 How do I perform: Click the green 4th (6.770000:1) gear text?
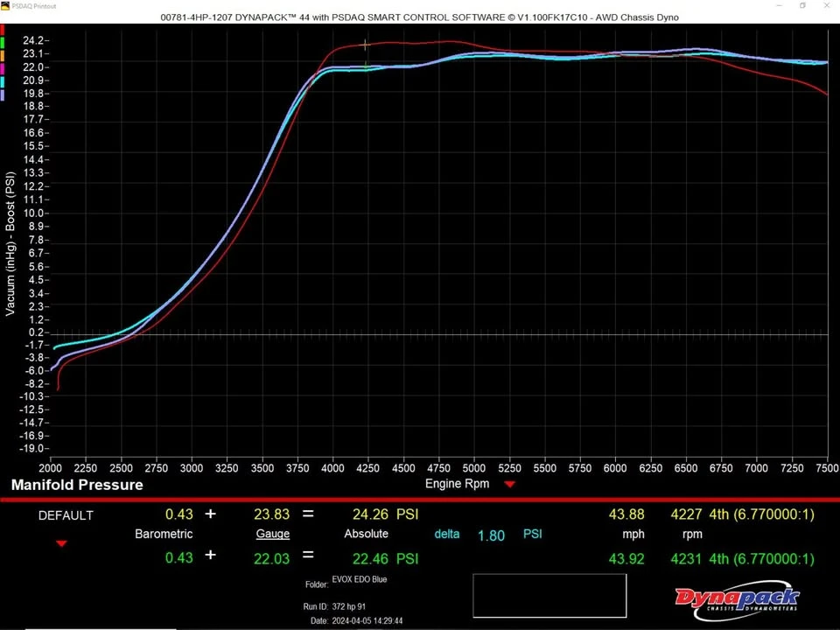point(762,559)
